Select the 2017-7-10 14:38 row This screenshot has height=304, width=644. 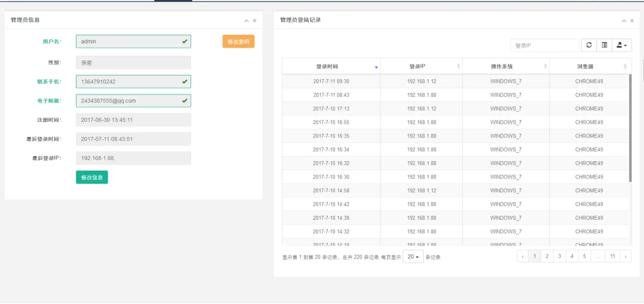[456, 218]
